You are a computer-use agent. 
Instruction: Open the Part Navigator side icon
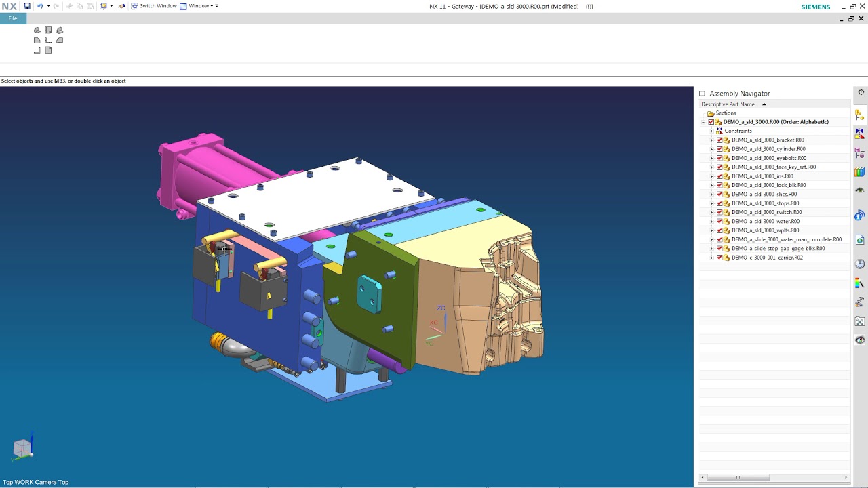click(860, 153)
